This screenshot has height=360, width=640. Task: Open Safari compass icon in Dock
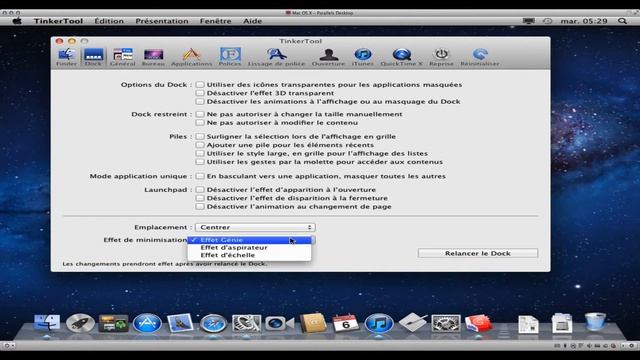(x=213, y=323)
